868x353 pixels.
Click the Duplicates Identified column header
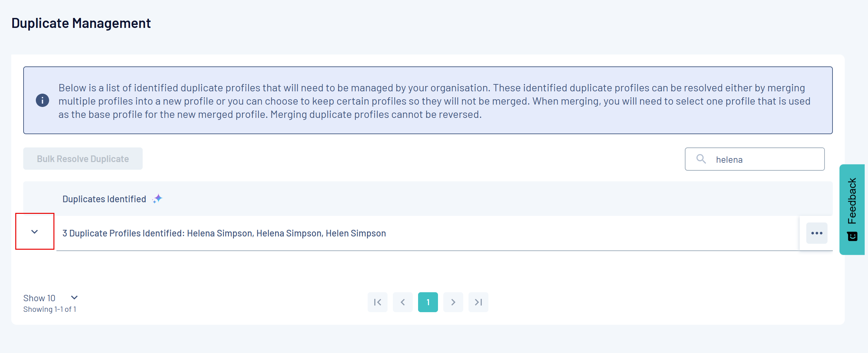(x=104, y=199)
